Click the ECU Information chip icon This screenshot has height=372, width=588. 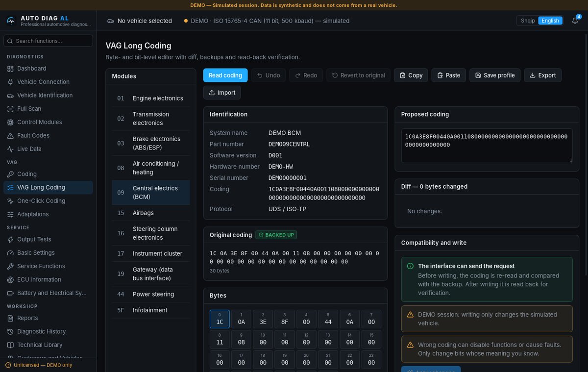[x=10, y=279]
